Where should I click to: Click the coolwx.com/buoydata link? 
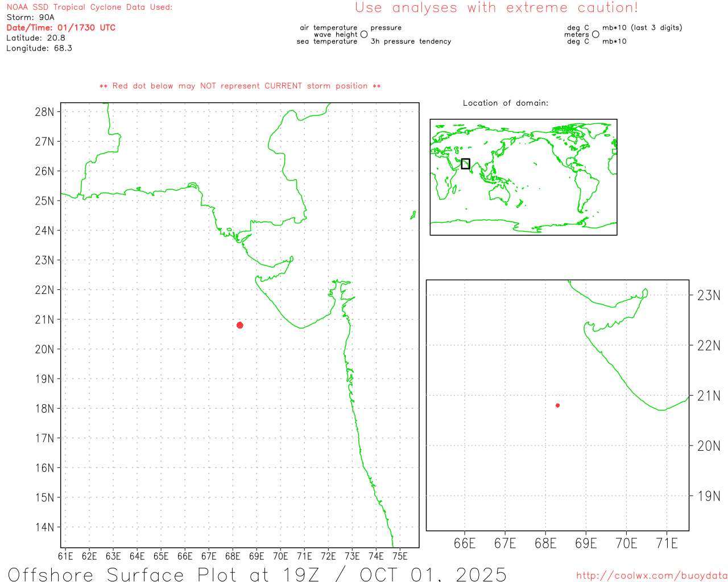click(x=652, y=576)
